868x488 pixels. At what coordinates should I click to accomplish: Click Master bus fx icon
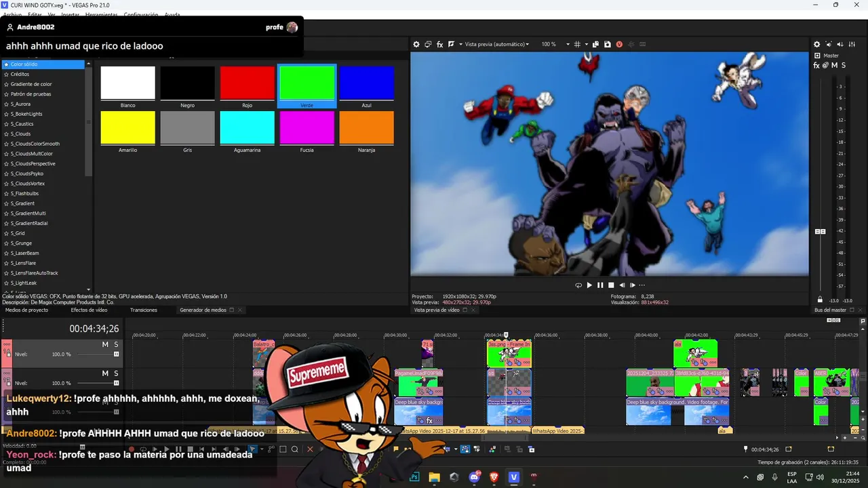pos(816,65)
